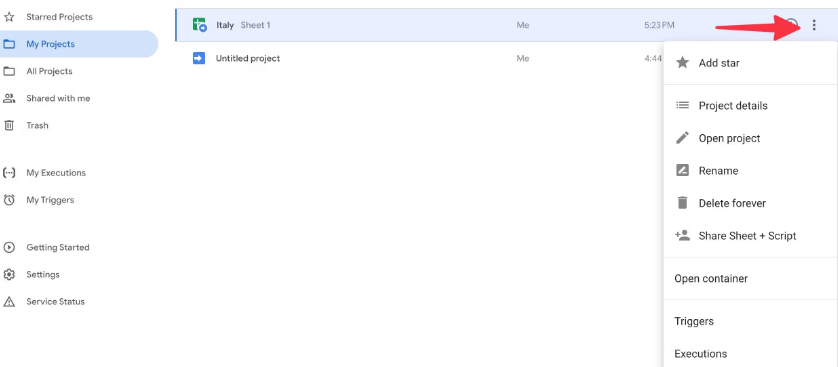The height and width of the screenshot is (367, 838).
Task: Choose Triggers from the context menu
Action: point(750,321)
